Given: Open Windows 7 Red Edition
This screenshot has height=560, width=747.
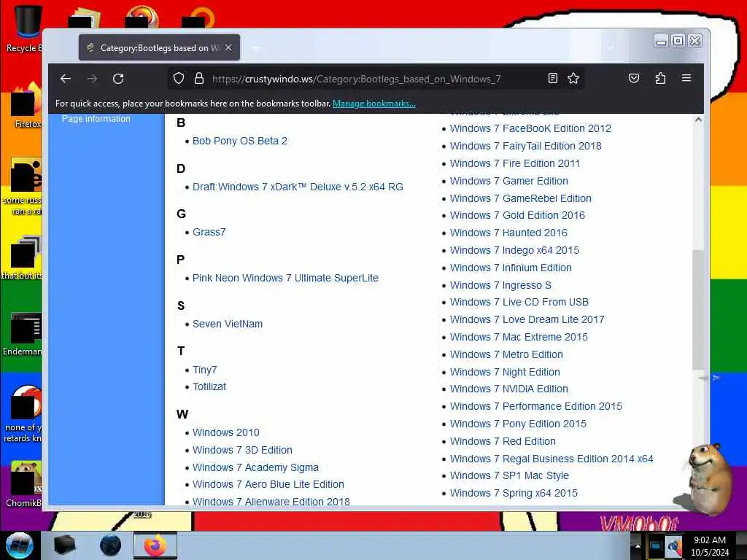Looking at the screenshot, I should 503,441.
